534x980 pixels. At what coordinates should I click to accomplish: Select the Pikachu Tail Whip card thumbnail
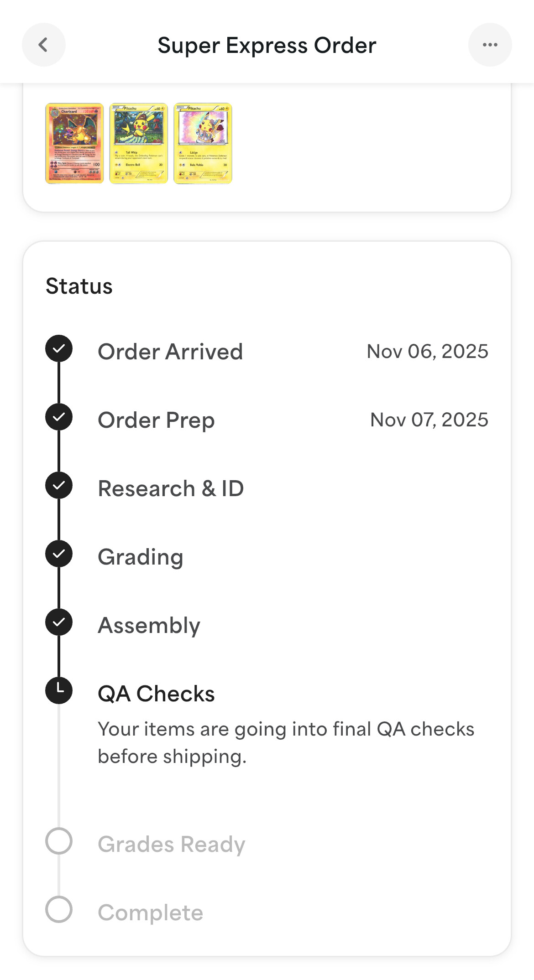point(139,143)
